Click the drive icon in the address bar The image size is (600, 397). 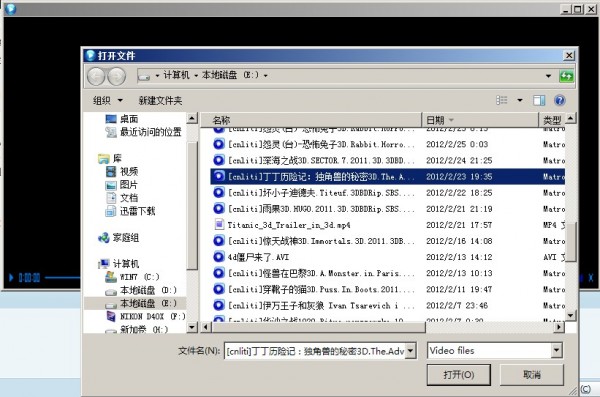(144, 77)
